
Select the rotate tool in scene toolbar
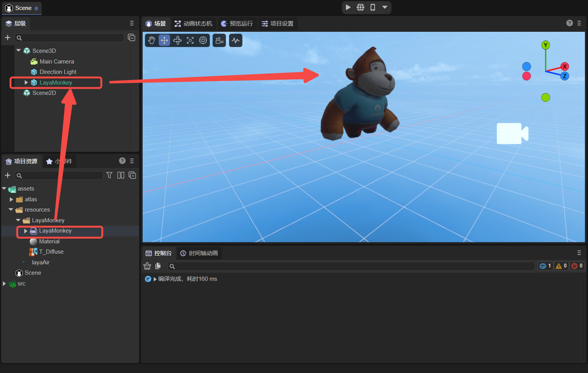tap(177, 41)
